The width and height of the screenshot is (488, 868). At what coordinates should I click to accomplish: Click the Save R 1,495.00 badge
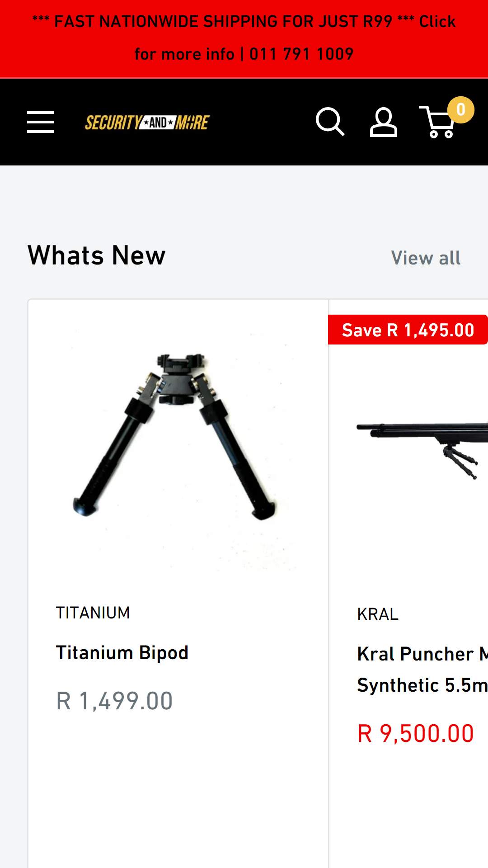tap(408, 330)
